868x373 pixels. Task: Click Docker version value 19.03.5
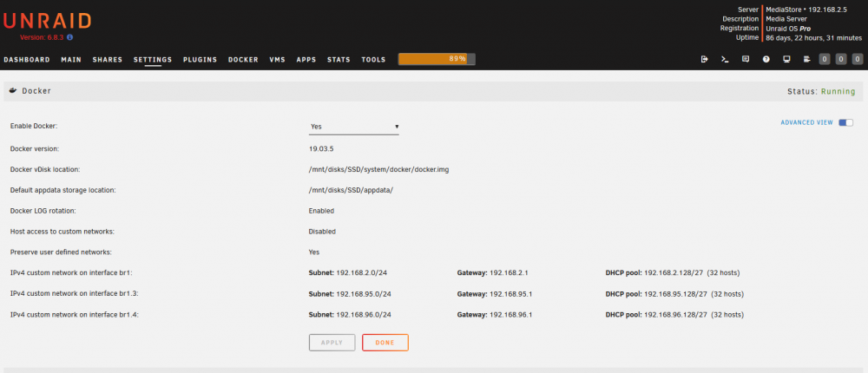pos(321,148)
